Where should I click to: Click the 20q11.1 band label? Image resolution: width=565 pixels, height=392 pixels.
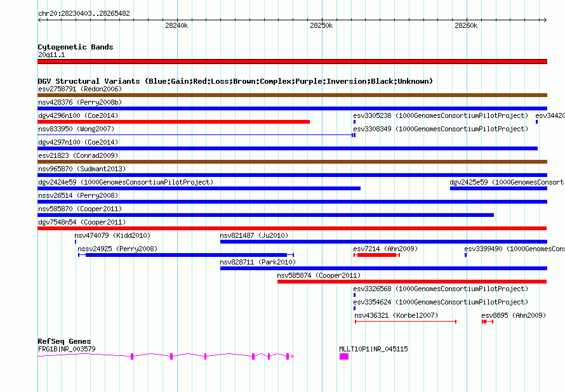pyautogui.click(x=51, y=55)
